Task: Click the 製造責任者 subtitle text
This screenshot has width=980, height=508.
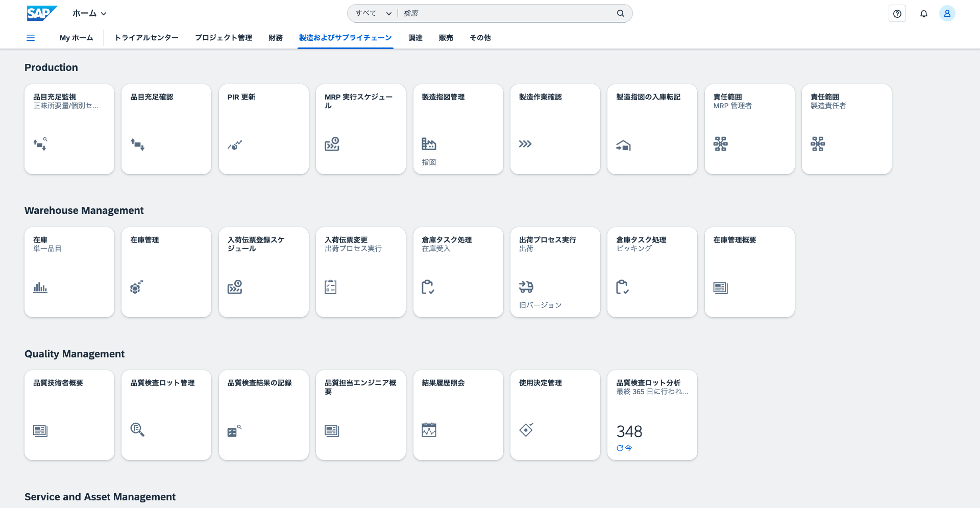Action: 828,106
